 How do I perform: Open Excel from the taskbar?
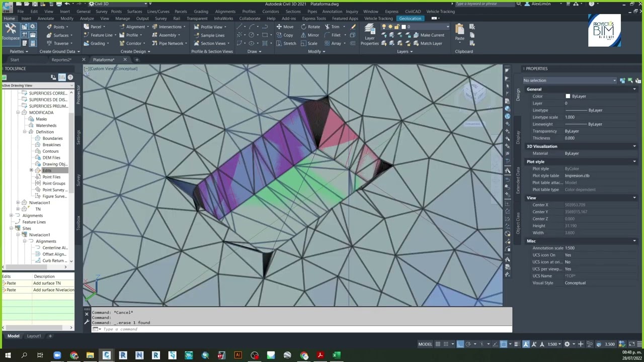pyautogui.click(x=336, y=355)
